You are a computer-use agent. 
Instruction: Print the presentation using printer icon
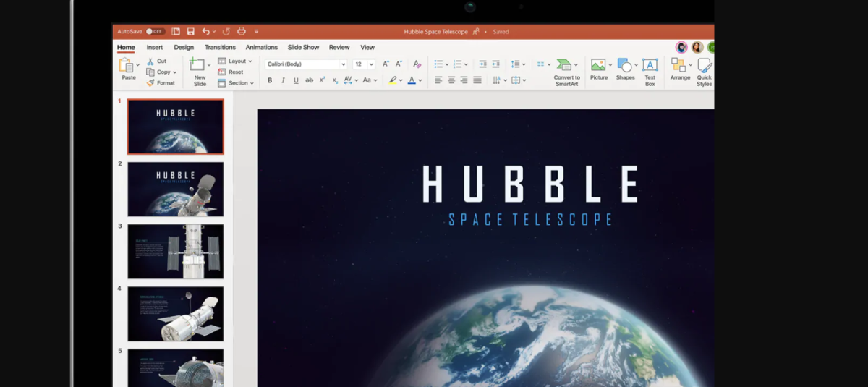[242, 32]
